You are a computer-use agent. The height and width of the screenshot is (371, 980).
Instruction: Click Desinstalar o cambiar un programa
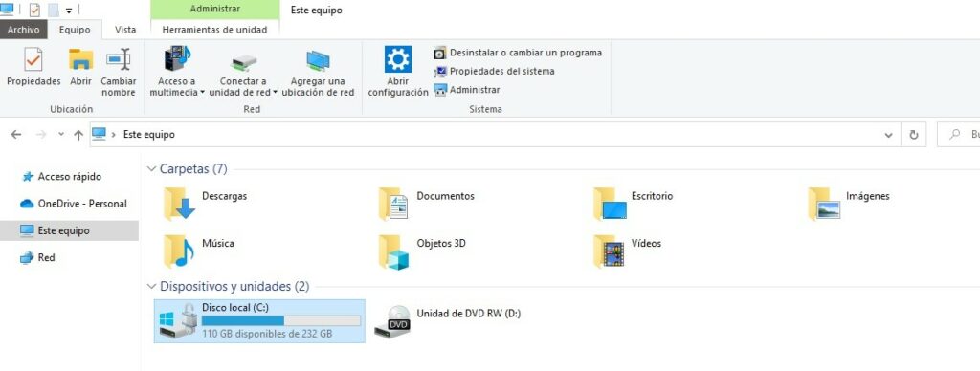tap(518, 53)
